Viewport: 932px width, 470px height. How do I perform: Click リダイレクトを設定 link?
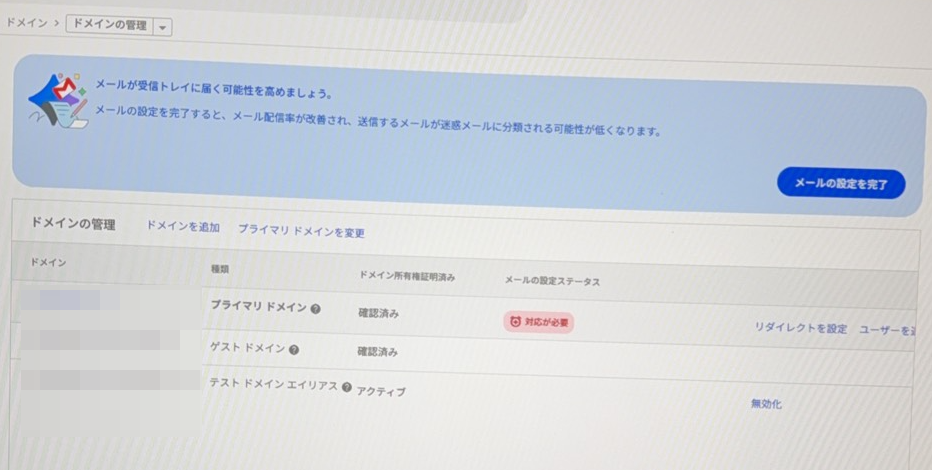800,327
